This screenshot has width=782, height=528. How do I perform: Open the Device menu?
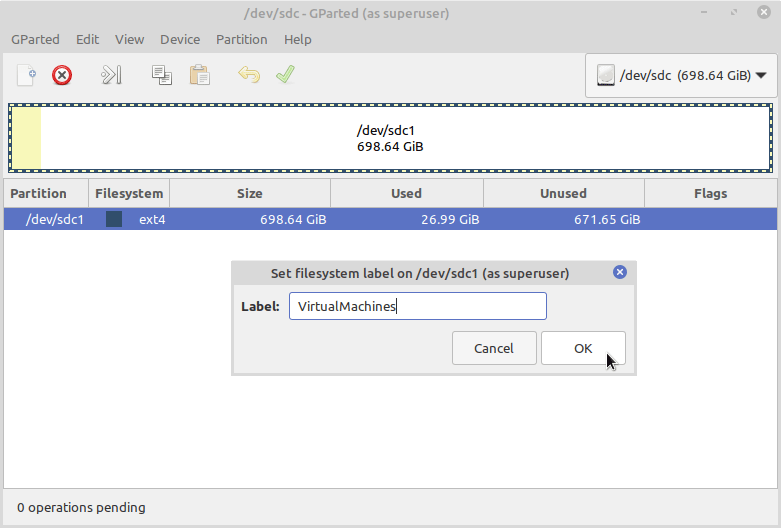(x=180, y=39)
